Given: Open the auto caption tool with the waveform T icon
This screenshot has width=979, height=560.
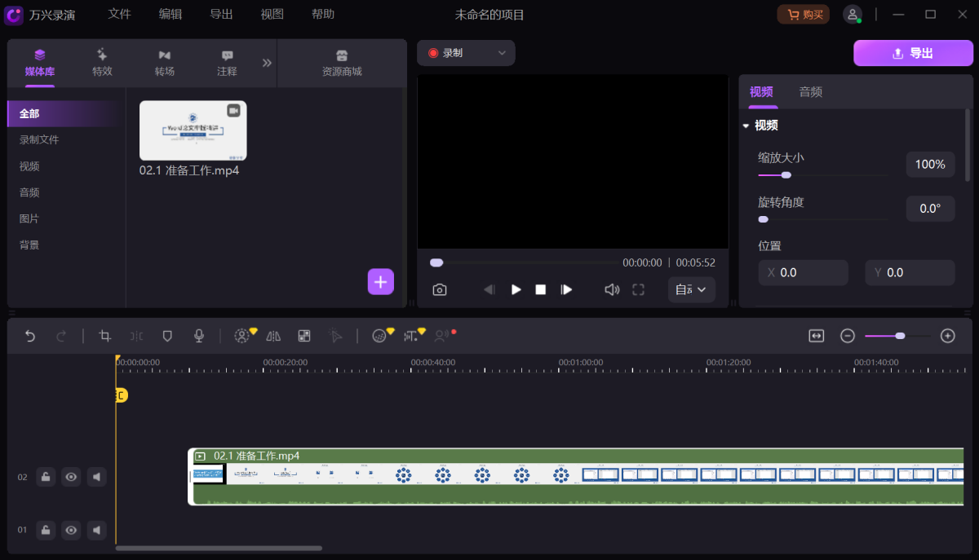Looking at the screenshot, I should click(412, 336).
